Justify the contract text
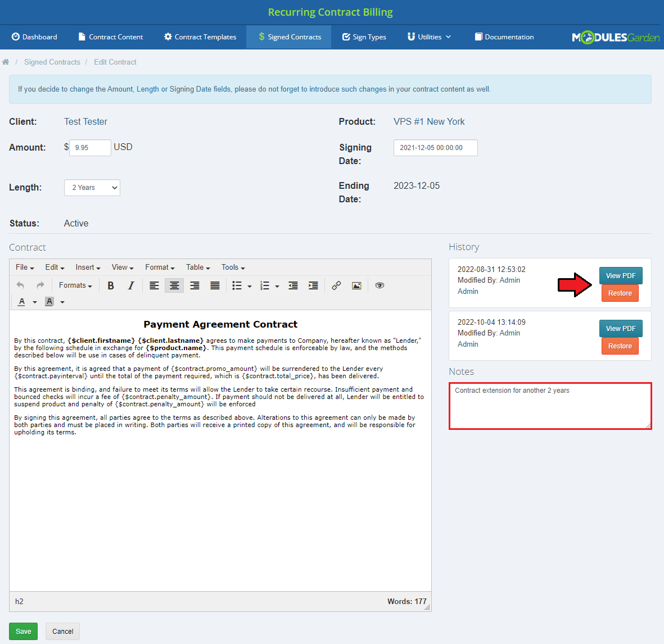The width and height of the screenshot is (664, 644). [x=215, y=285]
